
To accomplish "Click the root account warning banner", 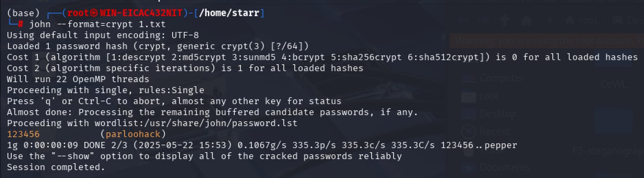I will point(547,41).
